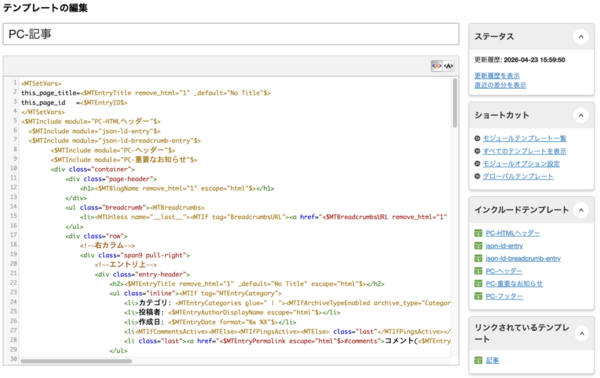The width and height of the screenshot is (600, 378).
Task: Open すべてのテンプレートを表示 link
Action: 524,151
